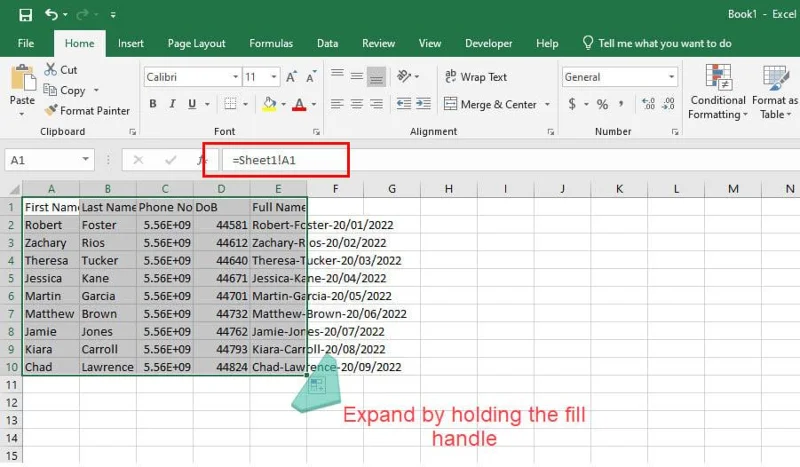Open the Font Color palette dropdown arrow
Image resolution: width=800 pixels, height=467 pixels.
(314, 104)
